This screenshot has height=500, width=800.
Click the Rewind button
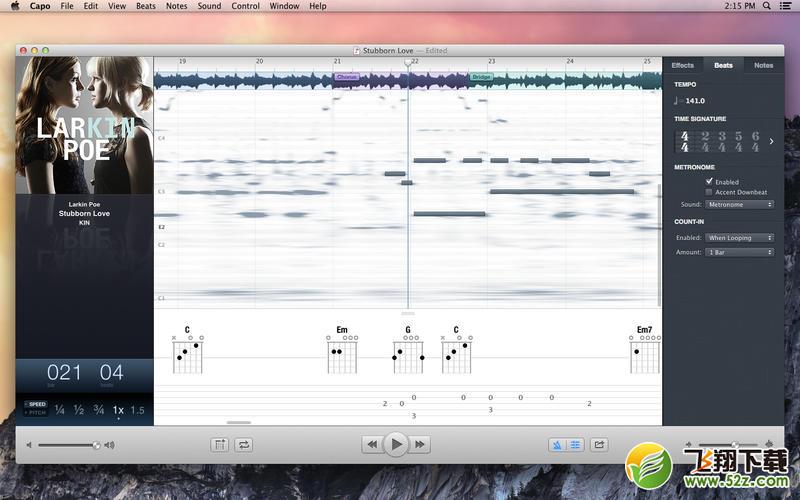[372, 444]
